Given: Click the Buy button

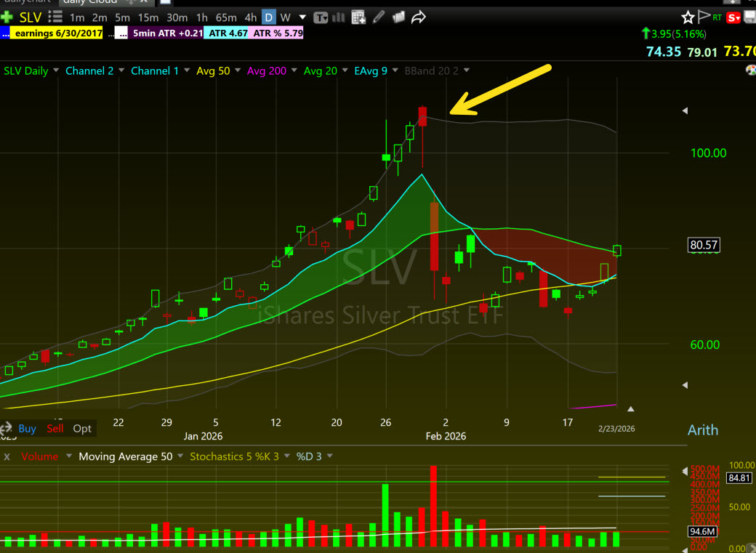Looking at the screenshot, I should point(27,429).
